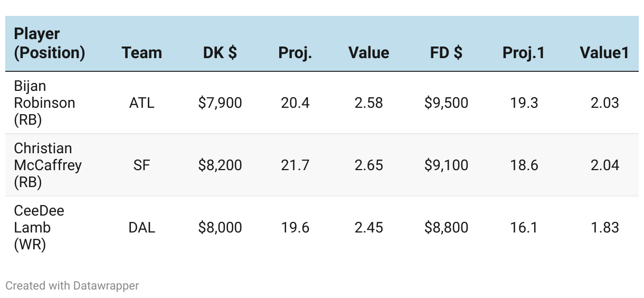Click the $8,200 DraftKings salary
Image resolution: width=644 pixels, height=298 pixels.
pos(220,165)
